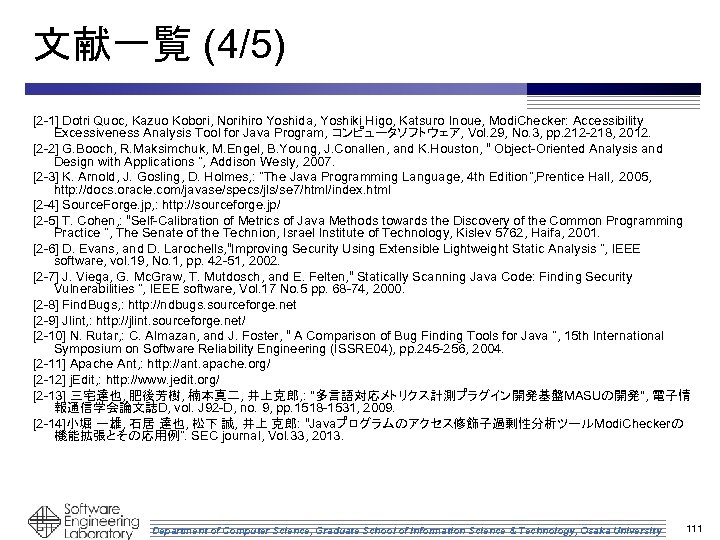Viewport: 720px width, 540px height.
Task: Click reference [2-2] G.Booch entry
Action: click(348, 155)
